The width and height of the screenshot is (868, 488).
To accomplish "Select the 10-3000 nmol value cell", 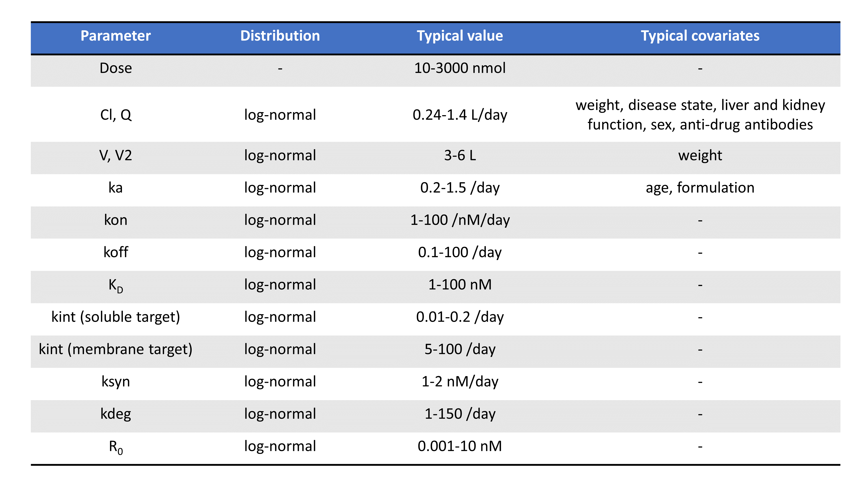I will click(460, 68).
